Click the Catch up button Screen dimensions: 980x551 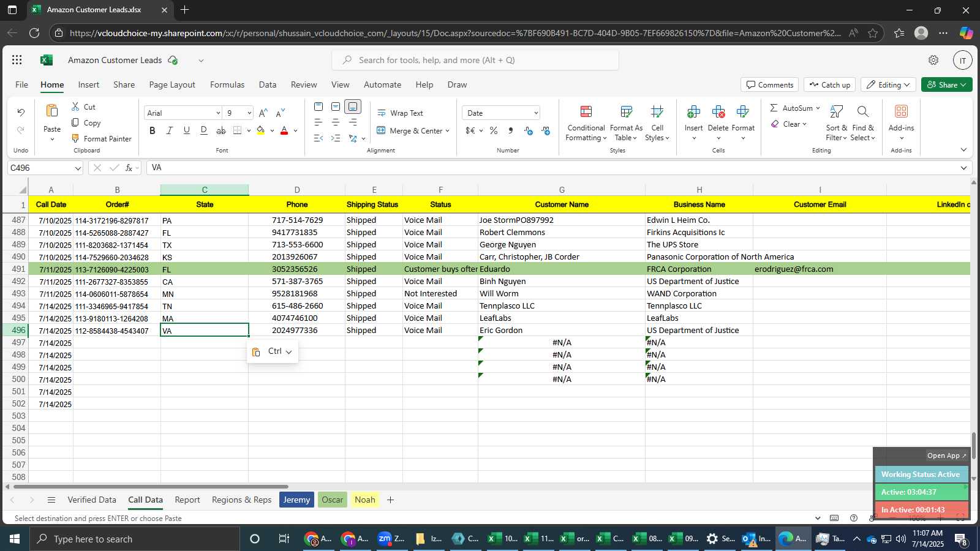(829, 84)
